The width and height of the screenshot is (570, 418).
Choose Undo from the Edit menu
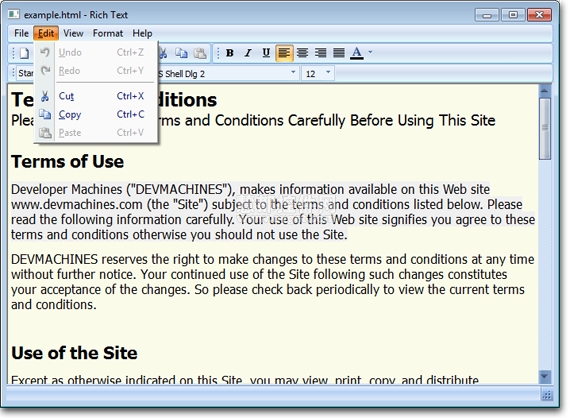pyautogui.click(x=96, y=53)
